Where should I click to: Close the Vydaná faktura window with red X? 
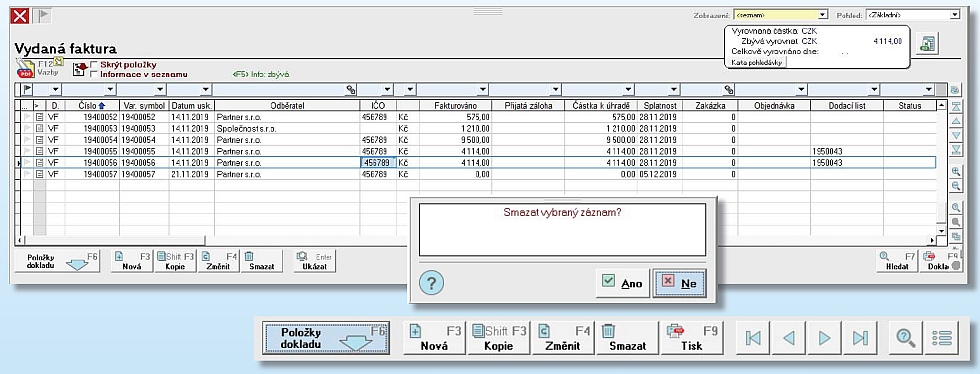20,16
